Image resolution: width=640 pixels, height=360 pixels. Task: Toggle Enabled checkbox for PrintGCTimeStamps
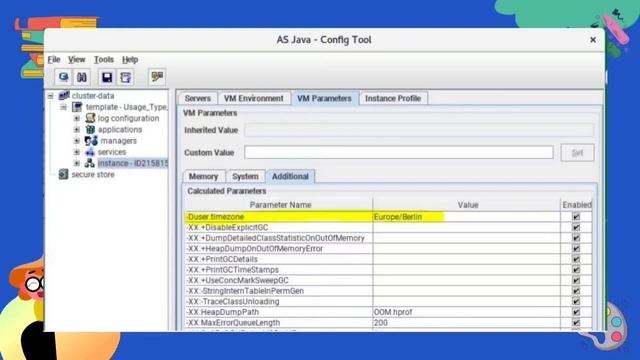[576, 270]
